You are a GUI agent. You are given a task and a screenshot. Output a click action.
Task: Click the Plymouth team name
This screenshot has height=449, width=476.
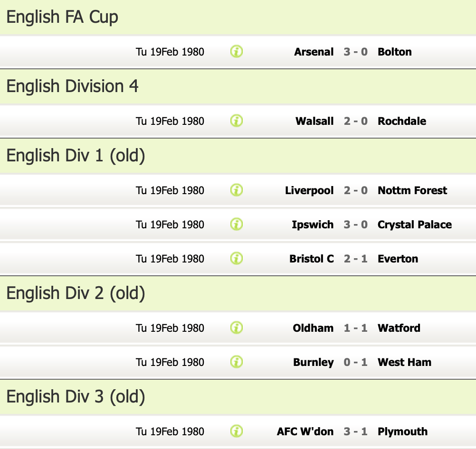tap(402, 431)
